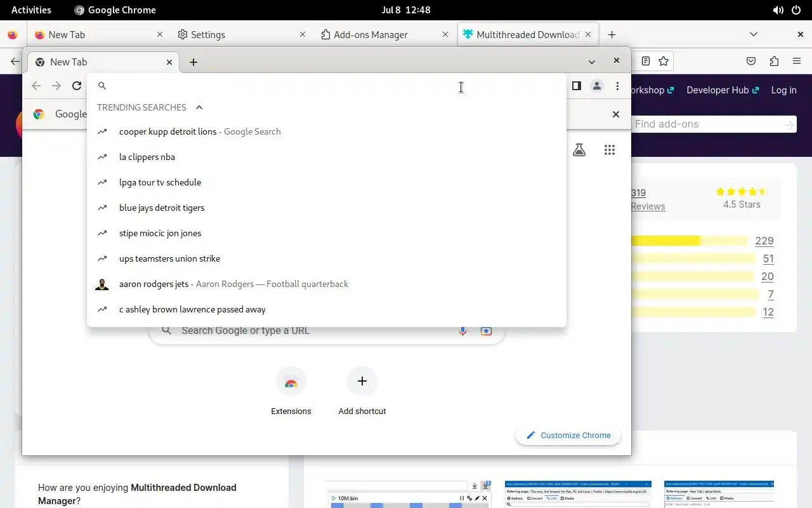Open Firefox Pocket save icon
812x508 pixels.
(x=751, y=61)
